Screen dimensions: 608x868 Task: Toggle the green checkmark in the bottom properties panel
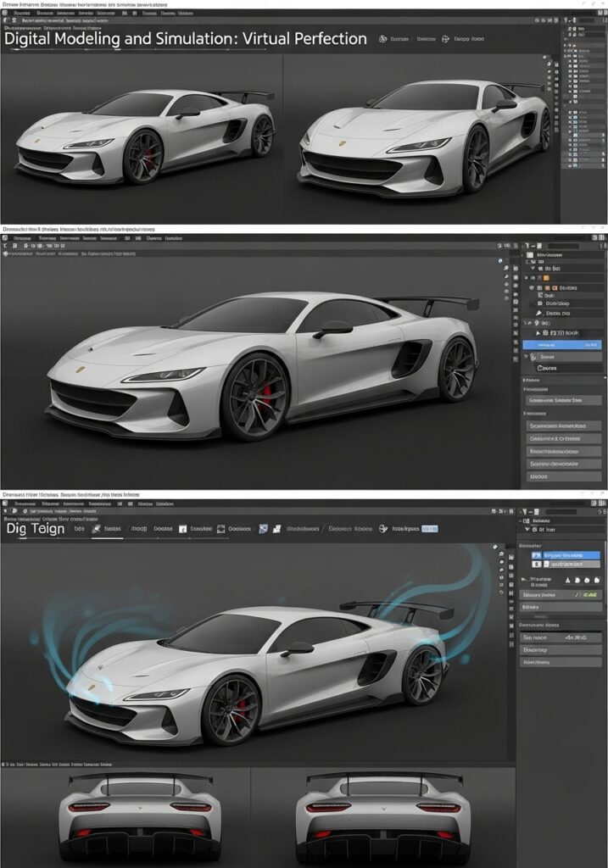point(578,595)
